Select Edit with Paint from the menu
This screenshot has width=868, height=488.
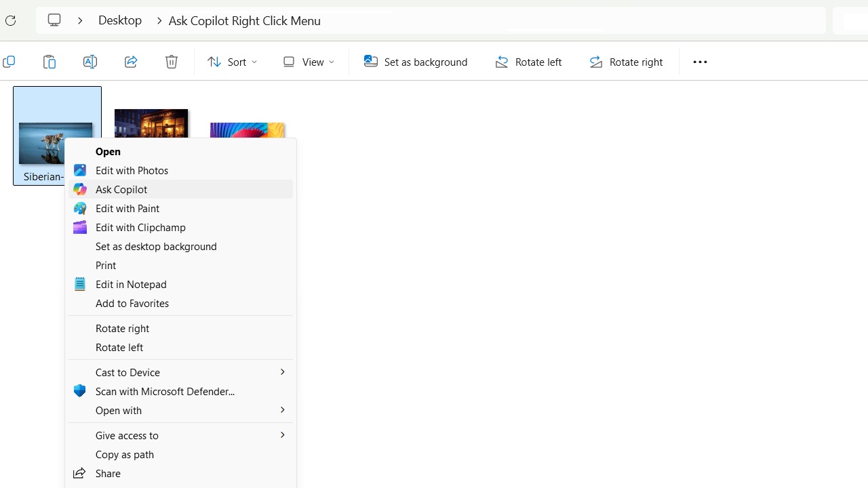pos(127,208)
